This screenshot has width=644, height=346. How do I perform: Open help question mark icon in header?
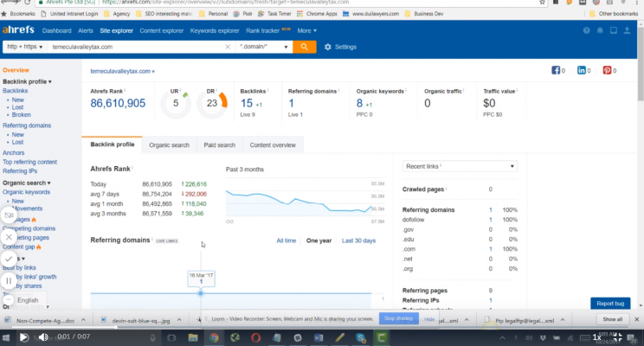coord(585,31)
